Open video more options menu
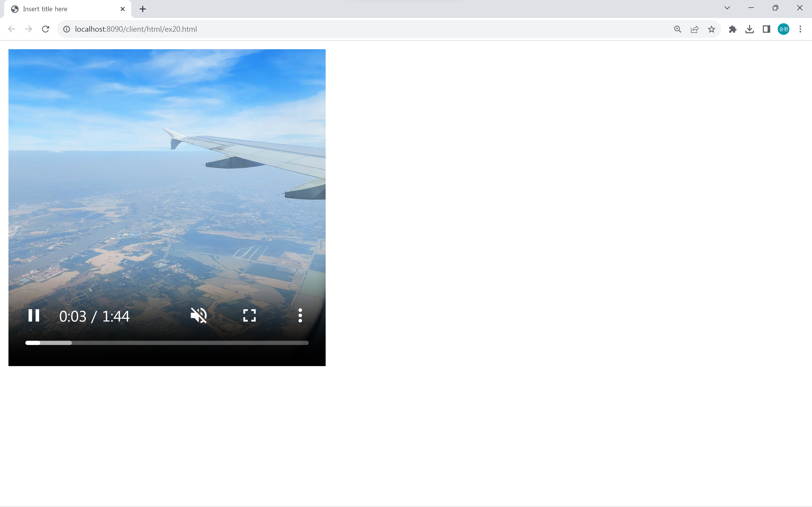 300,316
